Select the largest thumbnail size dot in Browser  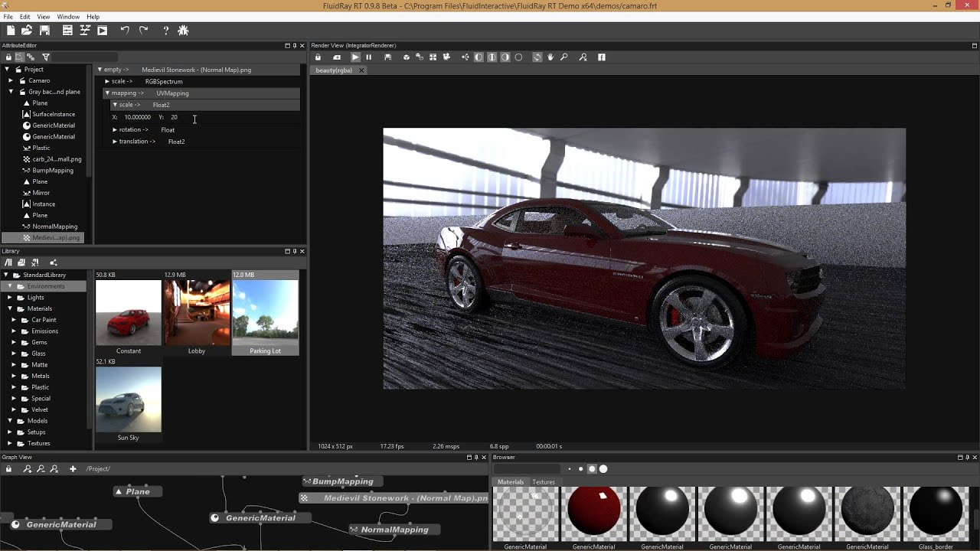coord(603,468)
